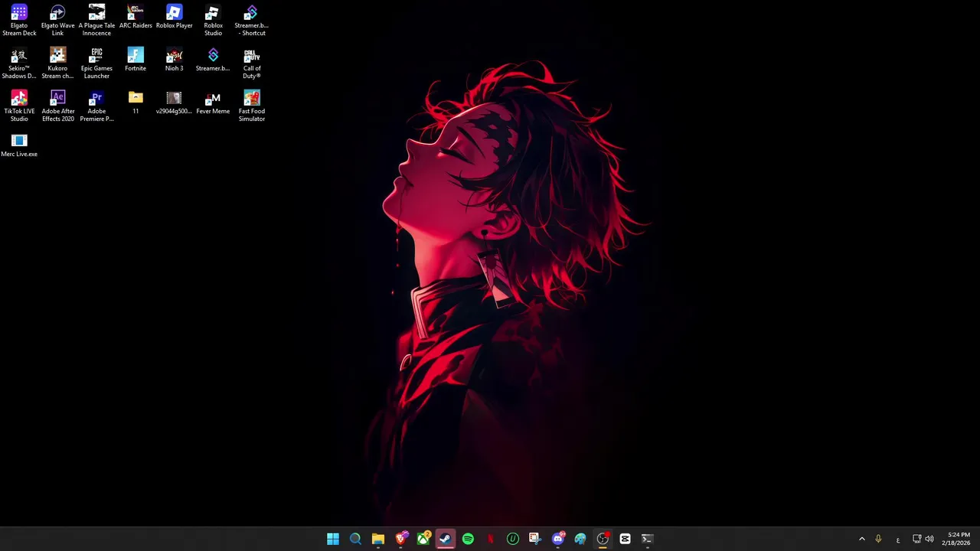Select the Fever Meme desktop shortcut
Viewport: 980px width, 551px height.
(x=213, y=103)
